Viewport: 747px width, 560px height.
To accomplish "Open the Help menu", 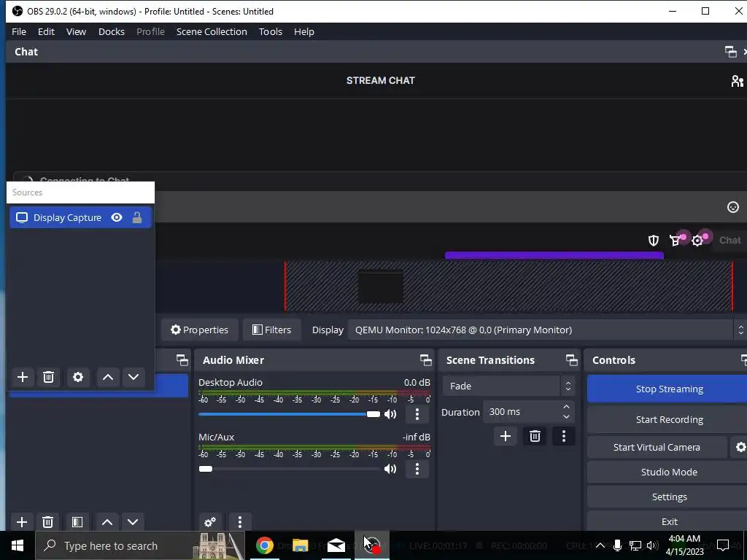I will (304, 31).
